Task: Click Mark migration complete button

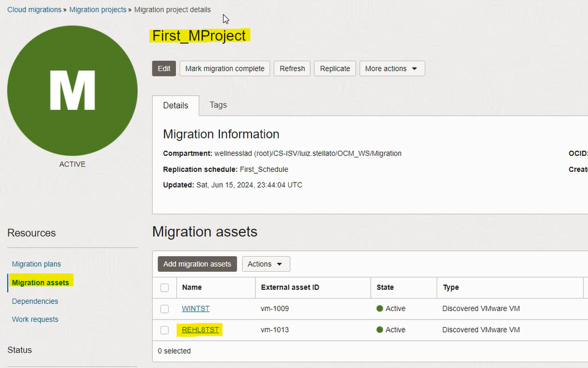Action: (225, 68)
